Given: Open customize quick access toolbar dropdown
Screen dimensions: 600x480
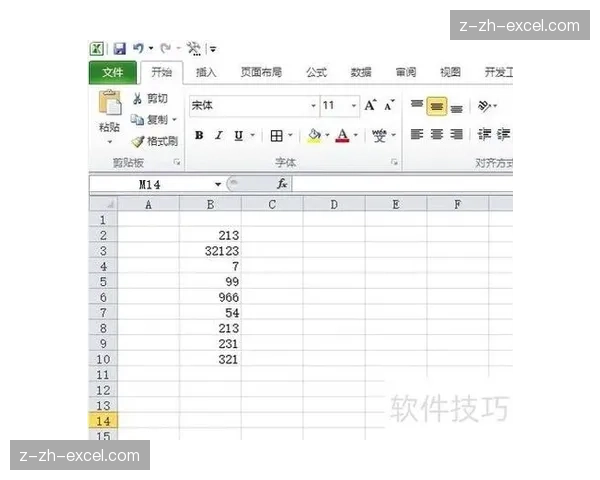Looking at the screenshot, I should (x=213, y=49).
